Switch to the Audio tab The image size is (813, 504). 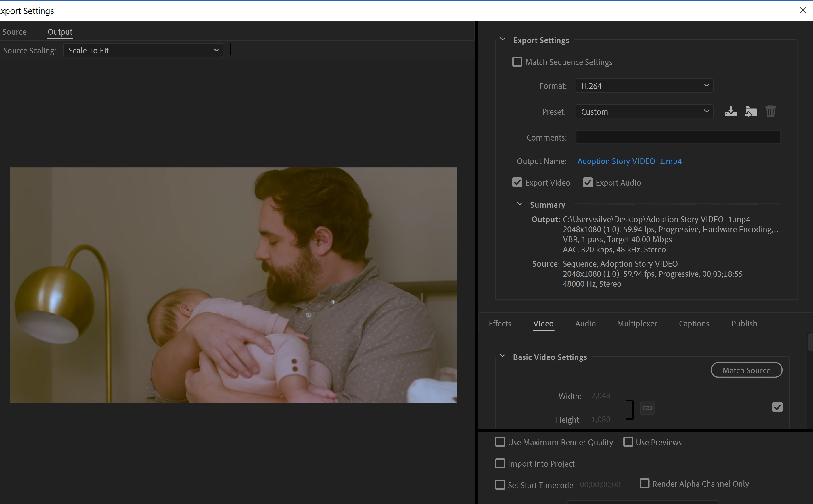(585, 323)
